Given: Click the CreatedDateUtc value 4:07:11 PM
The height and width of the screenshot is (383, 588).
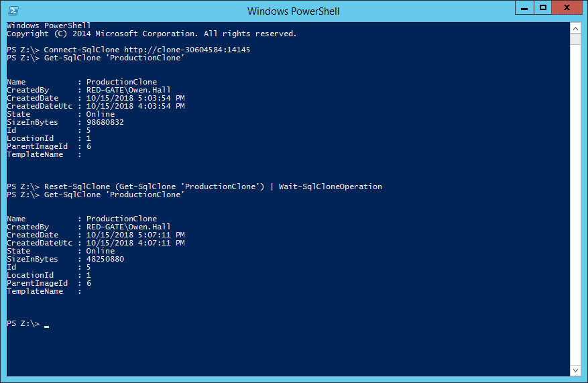Looking at the screenshot, I should point(162,243).
